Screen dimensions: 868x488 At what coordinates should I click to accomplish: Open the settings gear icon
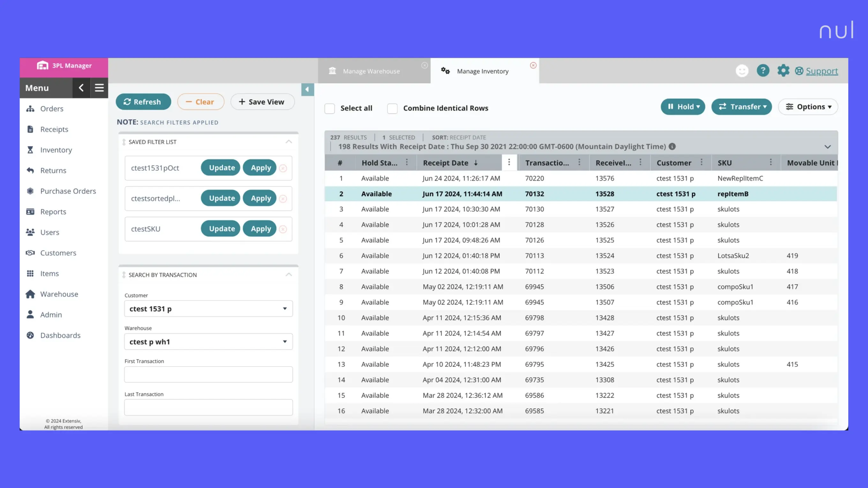783,71
